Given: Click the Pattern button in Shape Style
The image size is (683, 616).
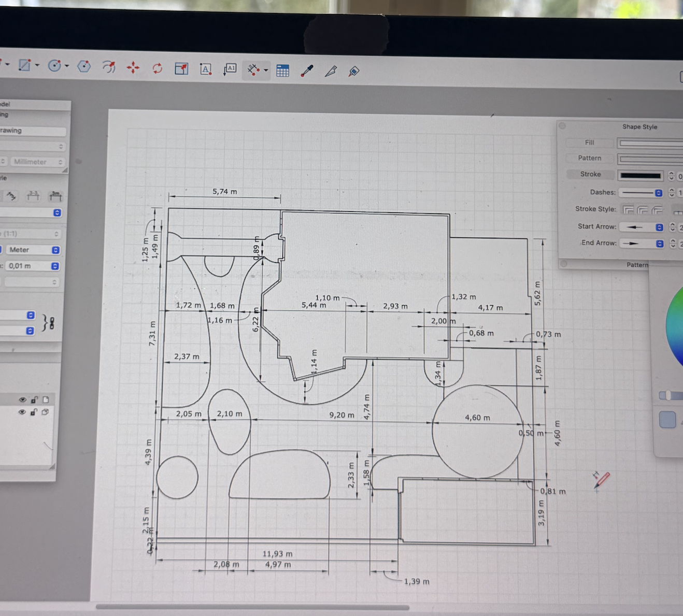Looking at the screenshot, I should pos(590,158).
